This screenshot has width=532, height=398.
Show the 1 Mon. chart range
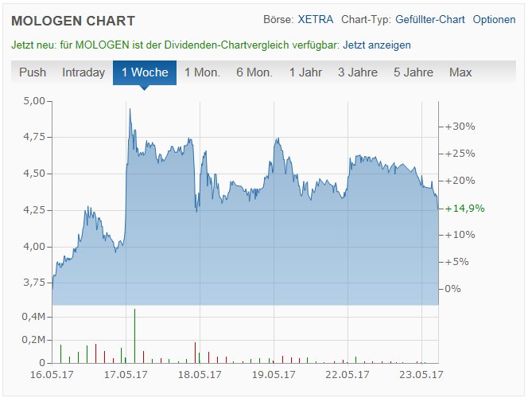click(202, 72)
